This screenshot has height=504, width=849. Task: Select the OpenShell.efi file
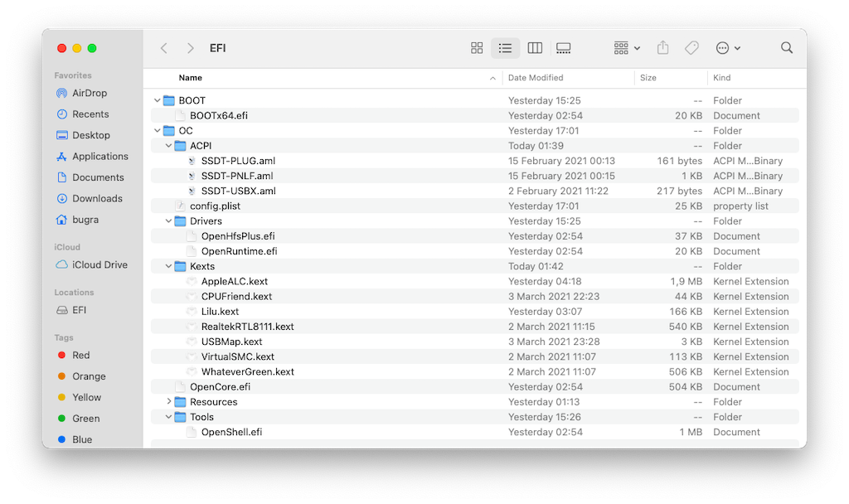tap(475, 432)
